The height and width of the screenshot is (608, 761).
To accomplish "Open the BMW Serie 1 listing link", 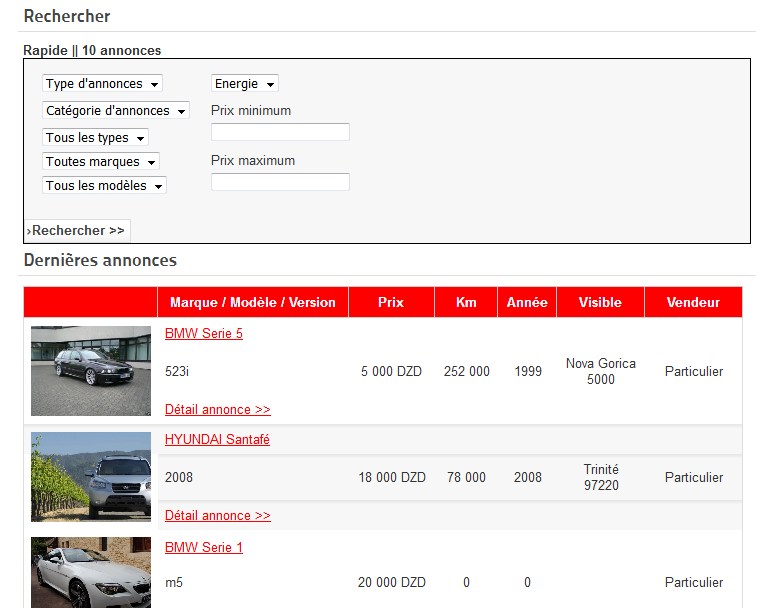I will (x=204, y=548).
